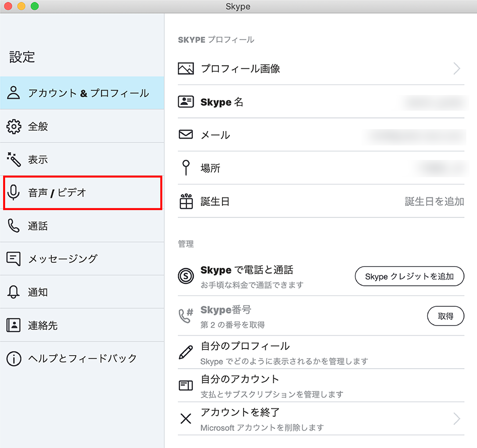Click the pencil icon for 自分のプロフィール
This screenshot has width=477, height=448.
pyautogui.click(x=186, y=353)
